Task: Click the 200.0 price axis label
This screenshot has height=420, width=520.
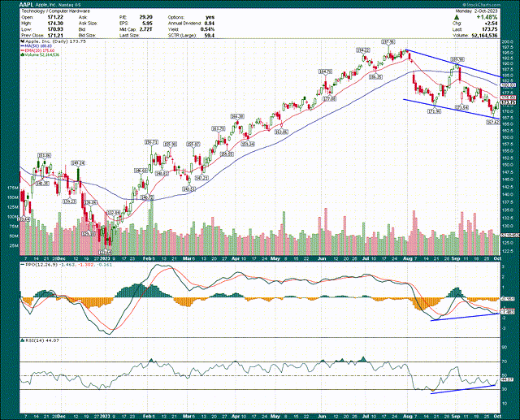Action: tap(508, 42)
